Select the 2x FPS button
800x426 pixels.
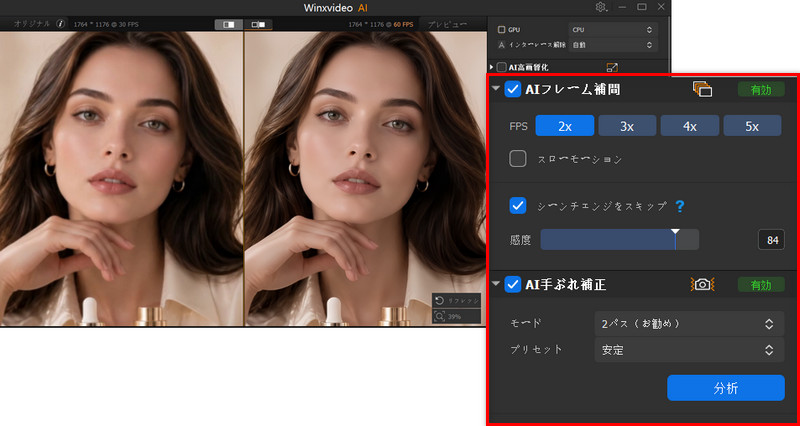point(565,126)
